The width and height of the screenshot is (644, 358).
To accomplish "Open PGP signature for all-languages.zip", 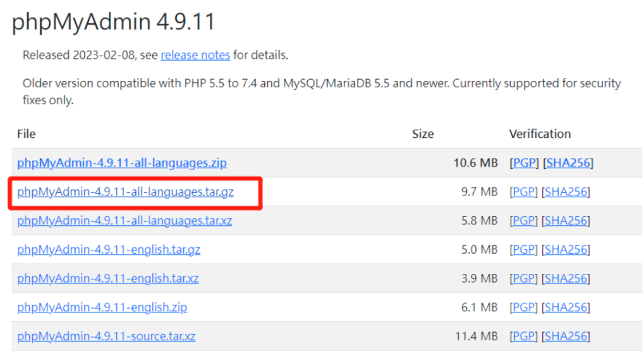I will pos(524,163).
